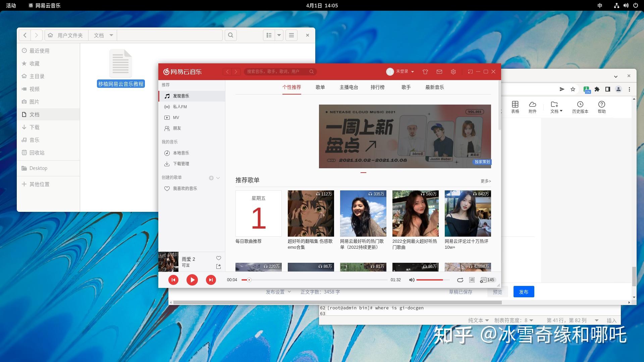Open MV section in the sidebar
The image size is (644, 362).
pos(192,118)
